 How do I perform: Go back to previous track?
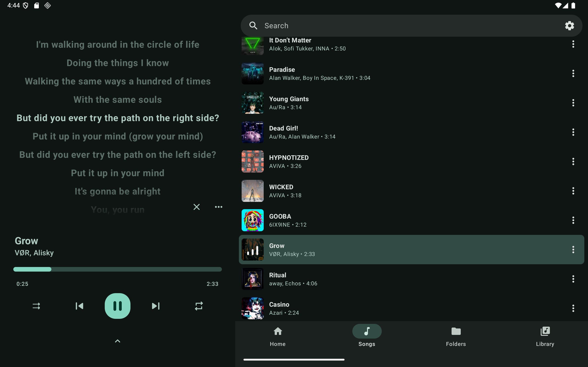tap(79, 306)
